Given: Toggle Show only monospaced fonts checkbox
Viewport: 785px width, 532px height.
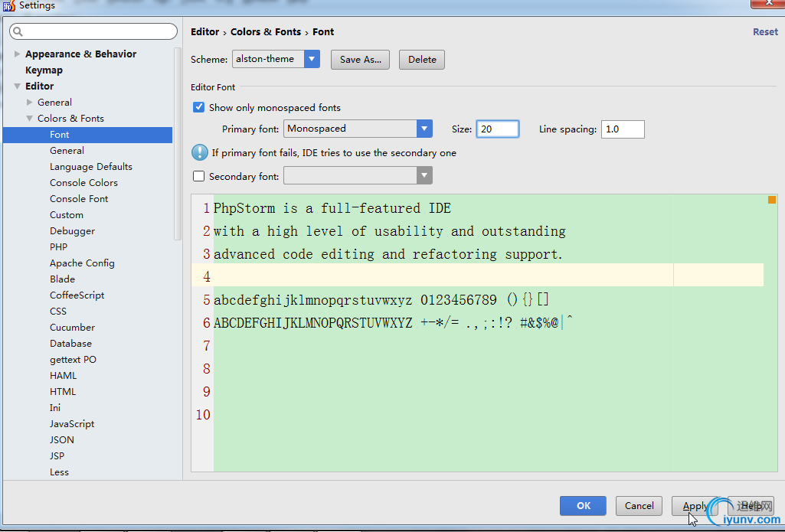Looking at the screenshot, I should point(199,107).
